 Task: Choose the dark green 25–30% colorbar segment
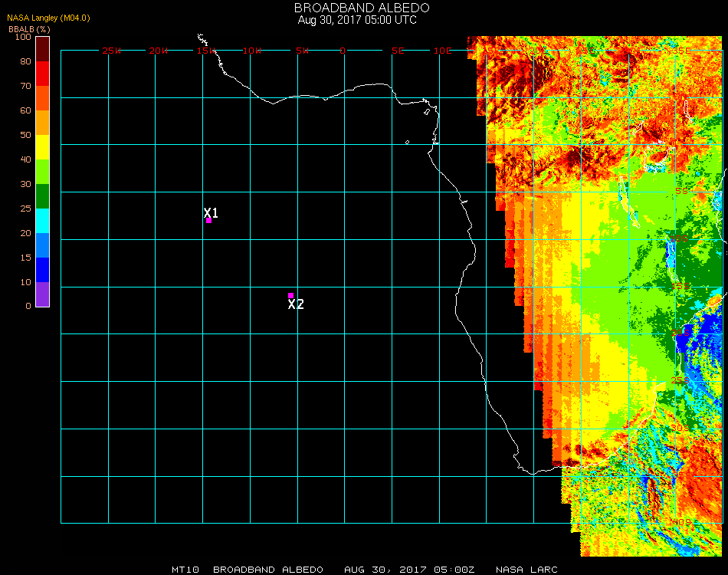(x=43, y=196)
